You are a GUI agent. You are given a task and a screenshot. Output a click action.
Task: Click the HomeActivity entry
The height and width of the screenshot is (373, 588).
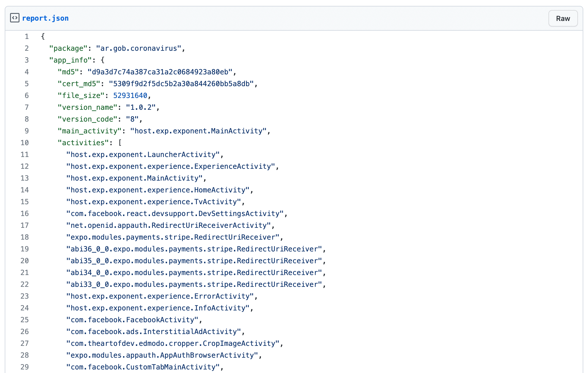coord(158,190)
